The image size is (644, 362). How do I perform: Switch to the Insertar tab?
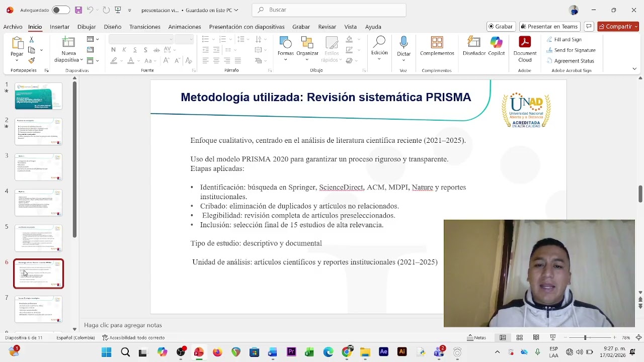tap(59, 27)
